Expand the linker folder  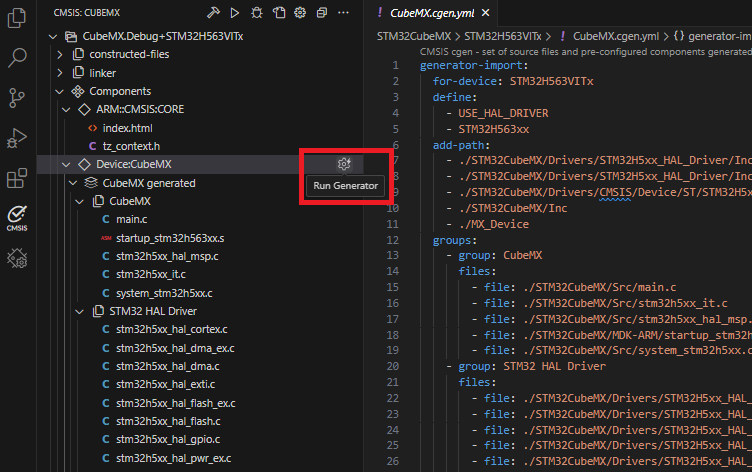(x=59, y=73)
